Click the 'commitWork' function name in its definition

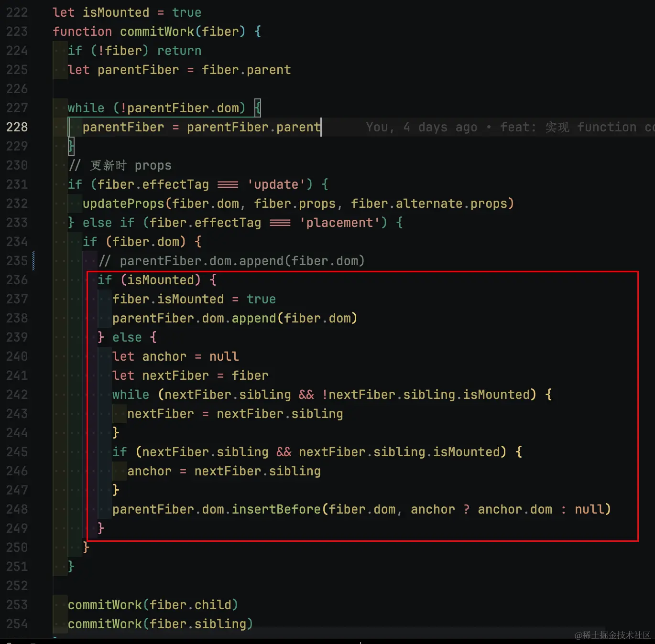point(157,32)
